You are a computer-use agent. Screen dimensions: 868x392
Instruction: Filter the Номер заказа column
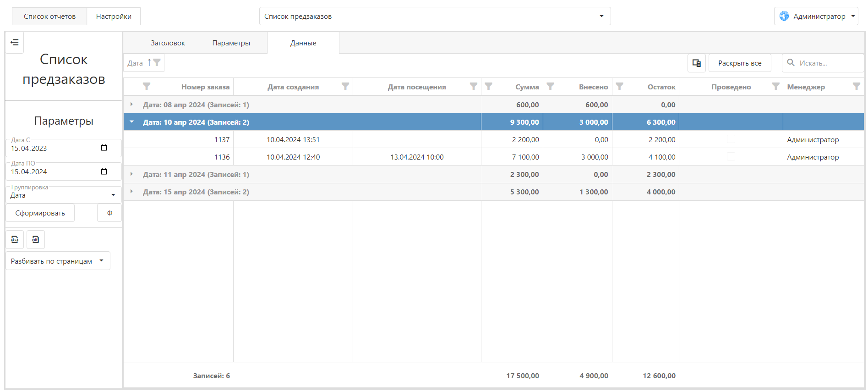coord(147,86)
